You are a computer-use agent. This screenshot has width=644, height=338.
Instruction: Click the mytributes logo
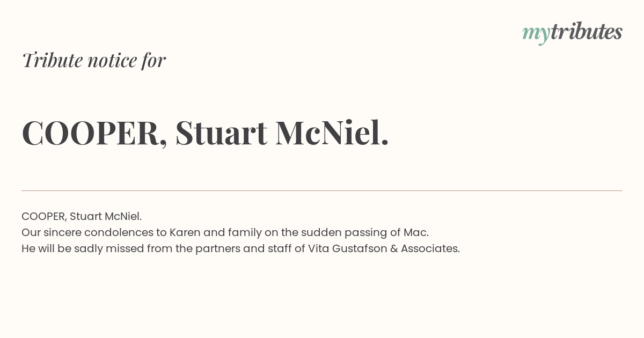(x=572, y=32)
